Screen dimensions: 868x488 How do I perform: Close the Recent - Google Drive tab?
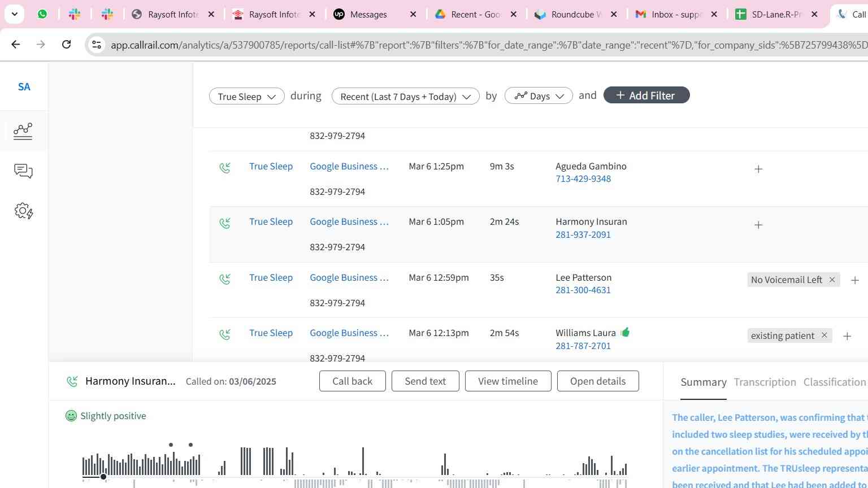(x=513, y=14)
